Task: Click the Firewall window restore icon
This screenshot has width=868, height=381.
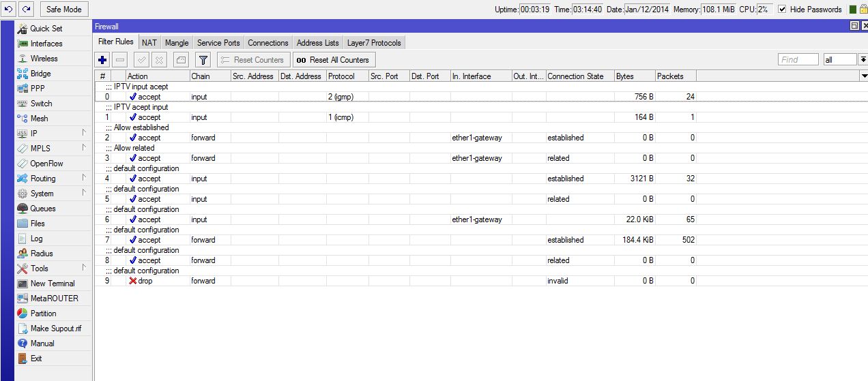Action: (x=854, y=26)
